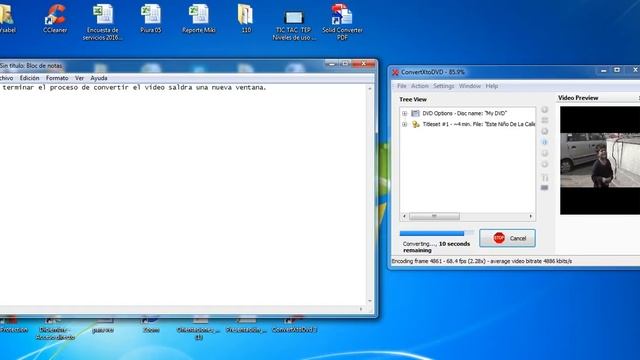Click the Tree View horizontal scrollbar thumb

point(434,216)
